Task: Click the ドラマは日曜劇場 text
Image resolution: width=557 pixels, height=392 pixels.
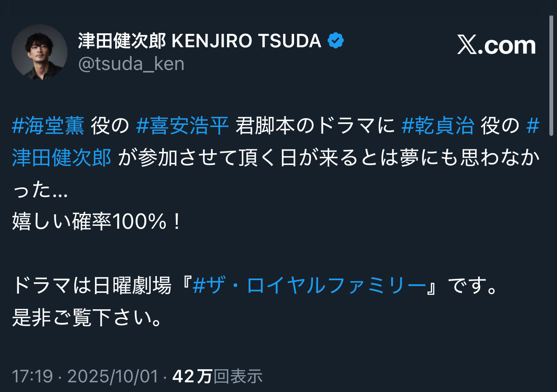Action: (92, 286)
